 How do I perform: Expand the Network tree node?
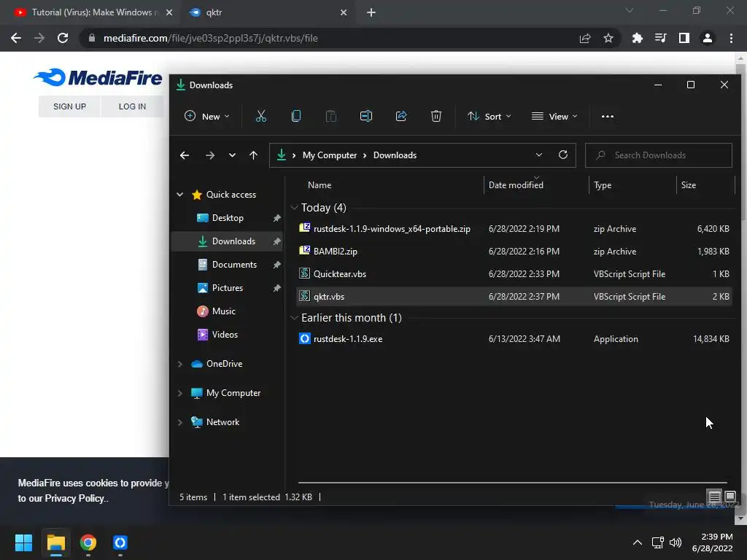[180, 422]
